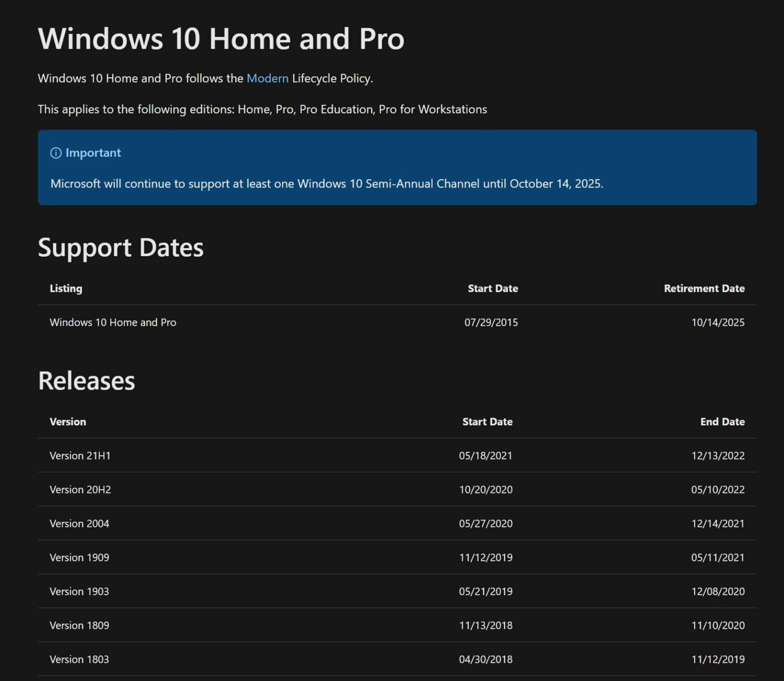784x681 pixels.
Task: Select start date 04/30/2018
Action: (x=486, y=660)
